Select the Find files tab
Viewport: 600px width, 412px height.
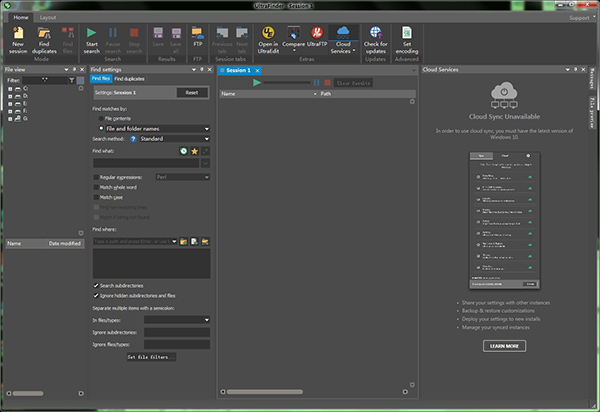[x=101, y=78]
